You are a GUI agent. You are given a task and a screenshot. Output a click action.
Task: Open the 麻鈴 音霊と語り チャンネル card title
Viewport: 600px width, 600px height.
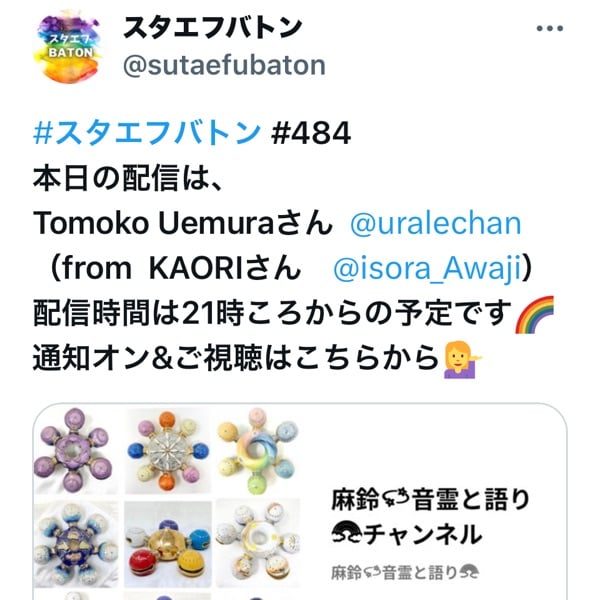(x=430, y=517)
